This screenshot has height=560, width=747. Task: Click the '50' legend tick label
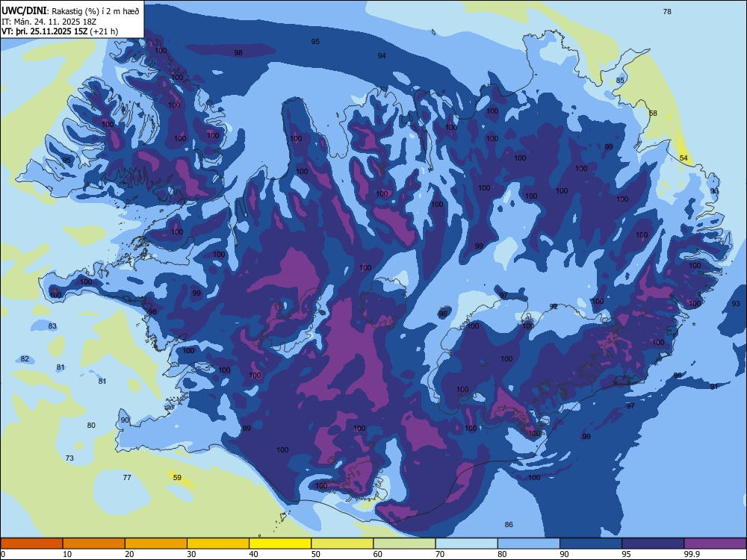[315, 554]
